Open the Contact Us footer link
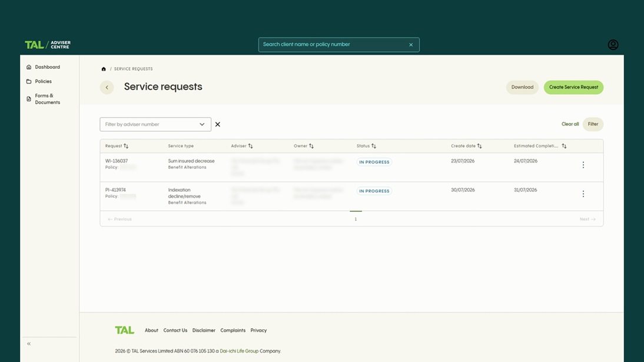 point(175,330)
